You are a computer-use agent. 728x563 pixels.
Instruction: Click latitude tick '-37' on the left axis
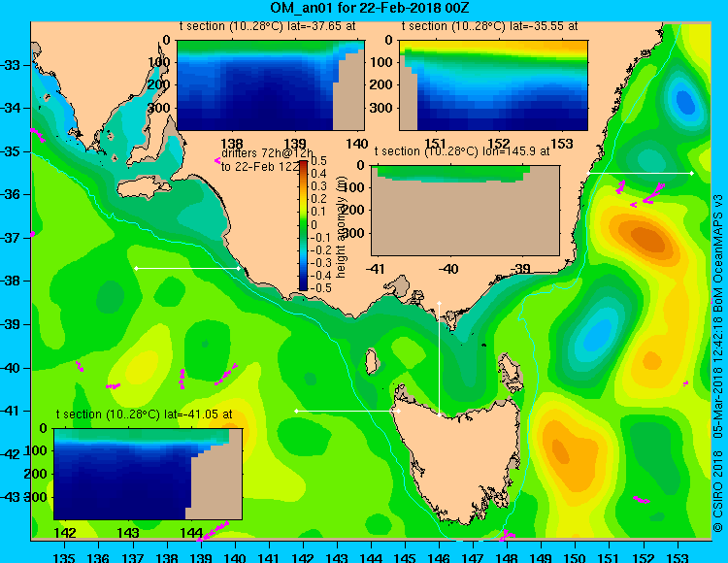pos(11,238)
